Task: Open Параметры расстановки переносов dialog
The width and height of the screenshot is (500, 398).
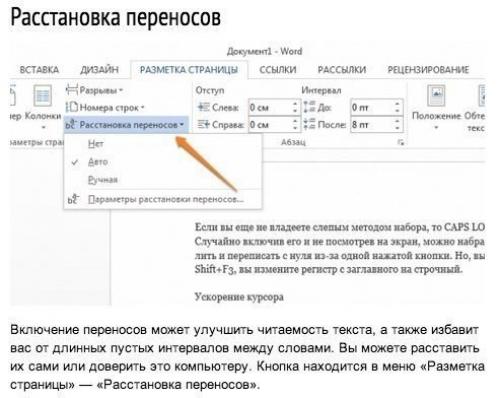Action: click(166, 199)
